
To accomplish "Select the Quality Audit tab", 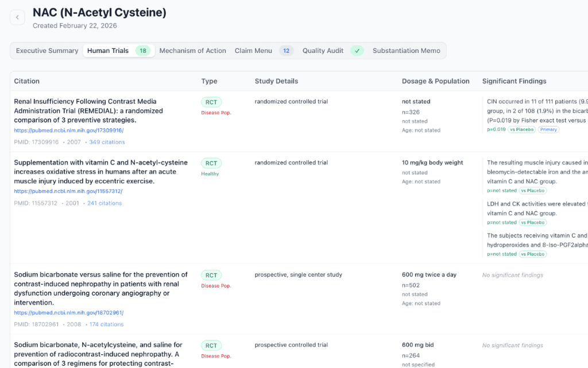I will [323, 51].
